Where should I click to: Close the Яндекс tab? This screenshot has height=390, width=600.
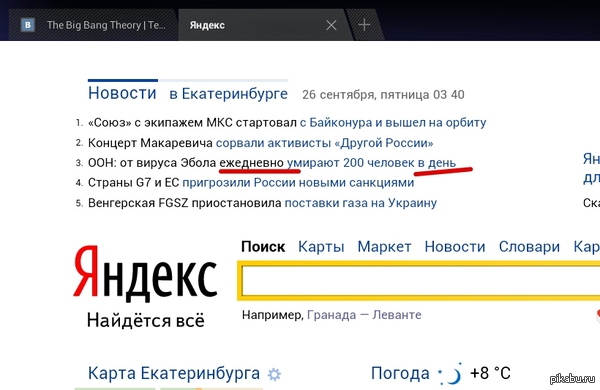331,25
